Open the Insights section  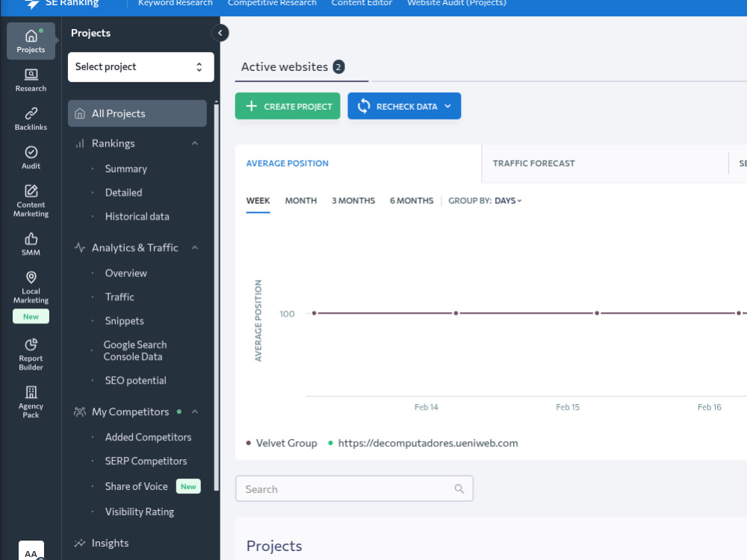110,543
